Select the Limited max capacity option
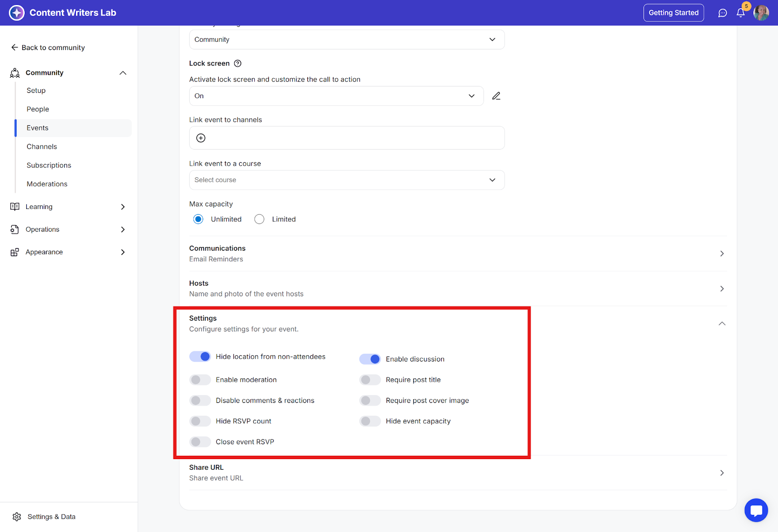This screenshot has height=532, width=778. click(x=260, y=219)
